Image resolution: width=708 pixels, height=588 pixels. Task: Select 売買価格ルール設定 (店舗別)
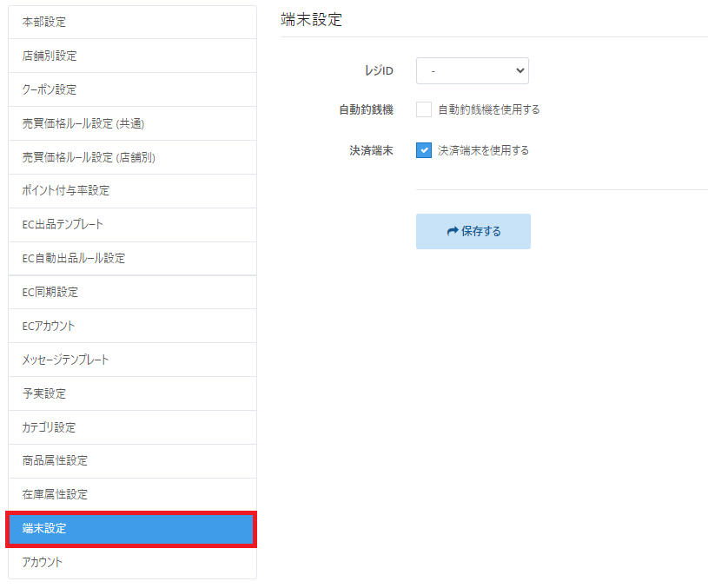pyautogui.click(x=132, y=157)
